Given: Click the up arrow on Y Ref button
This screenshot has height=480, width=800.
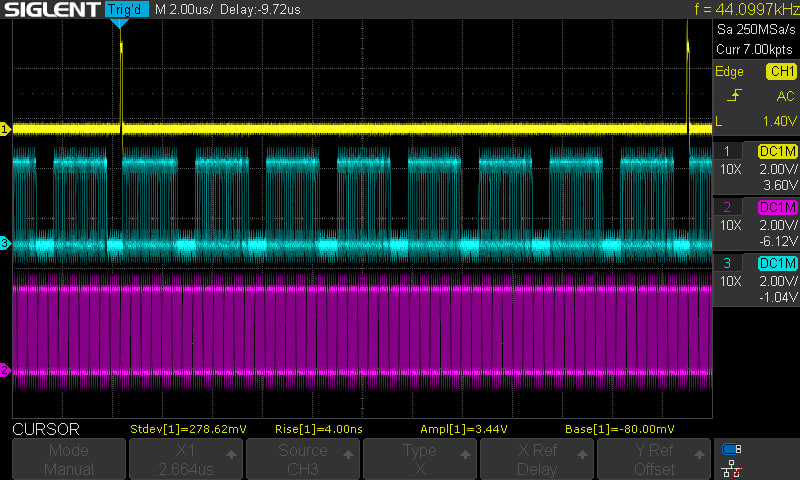Looking at the screenshot, I should pos(699,454).
